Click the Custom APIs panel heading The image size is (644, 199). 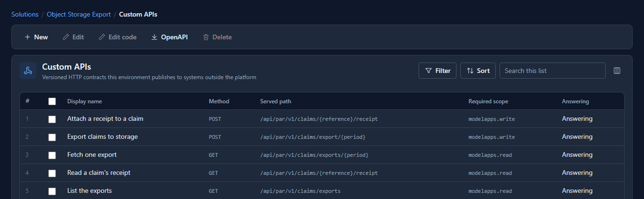(66, 67)
